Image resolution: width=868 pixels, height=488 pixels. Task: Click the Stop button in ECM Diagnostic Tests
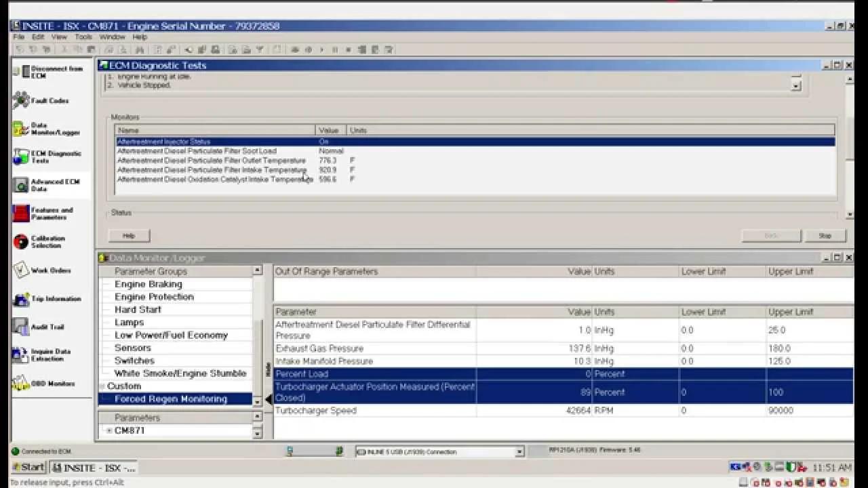pos(825,235)
